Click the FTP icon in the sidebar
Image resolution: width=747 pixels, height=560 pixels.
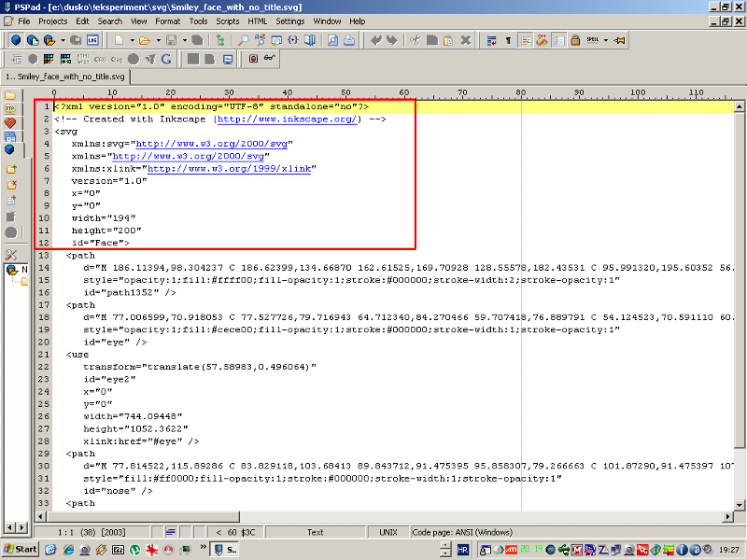tap(10, 108)
